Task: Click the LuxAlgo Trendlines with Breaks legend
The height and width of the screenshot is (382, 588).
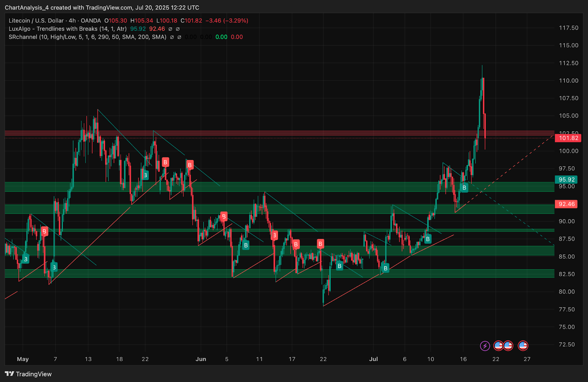Action: click(x=68, y=29)
